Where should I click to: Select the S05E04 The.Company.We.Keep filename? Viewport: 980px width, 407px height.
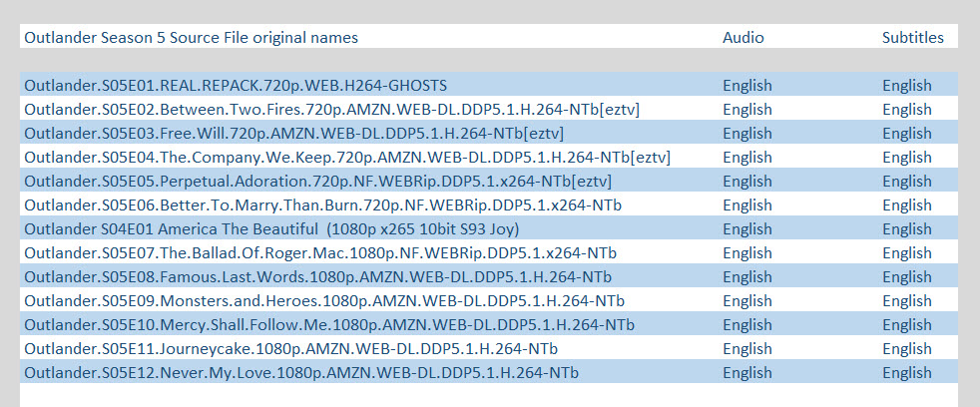pyautogui.click(x=347, y=157)
